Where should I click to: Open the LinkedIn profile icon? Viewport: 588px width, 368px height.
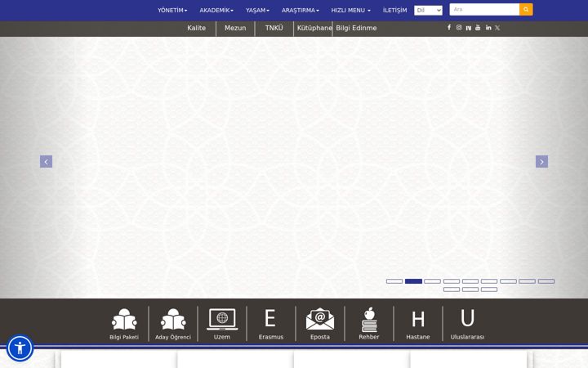point(488,28)
